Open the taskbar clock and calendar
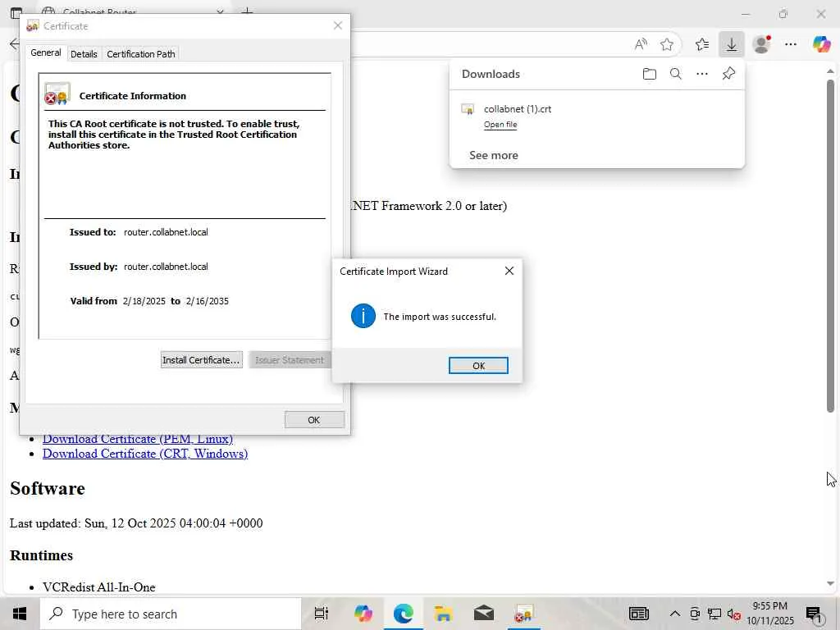The height and width of the screenshot is (630, 840). point(769,614)
